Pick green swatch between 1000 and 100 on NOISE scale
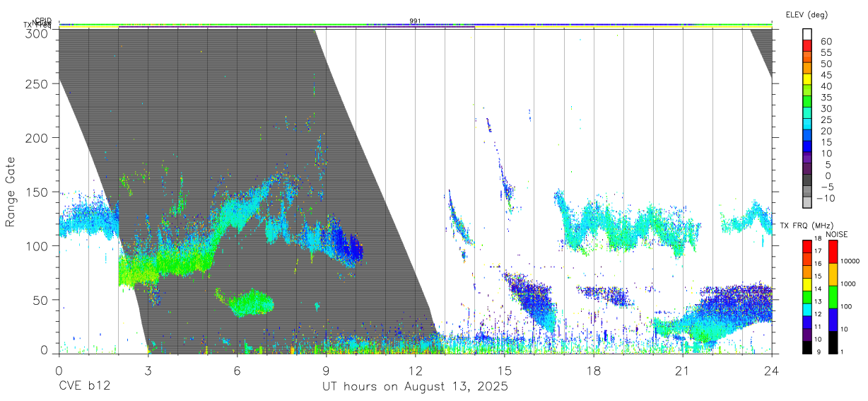Viewport: 868px width, 401px height. [833, 296]
